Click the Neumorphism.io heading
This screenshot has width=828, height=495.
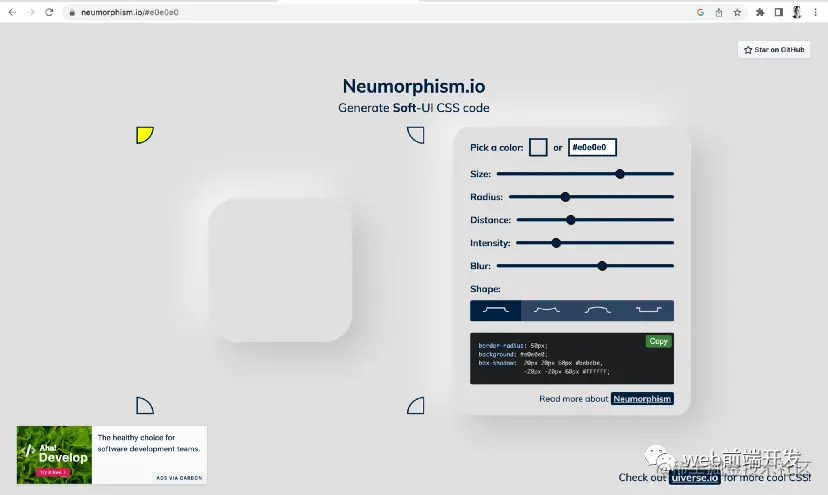tap(414, 86)
